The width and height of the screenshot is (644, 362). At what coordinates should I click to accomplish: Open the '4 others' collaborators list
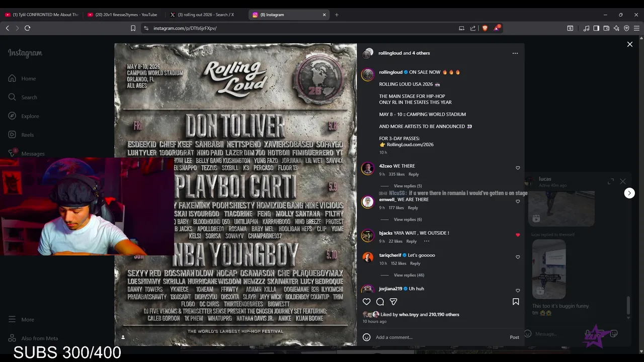click(421, 53)
